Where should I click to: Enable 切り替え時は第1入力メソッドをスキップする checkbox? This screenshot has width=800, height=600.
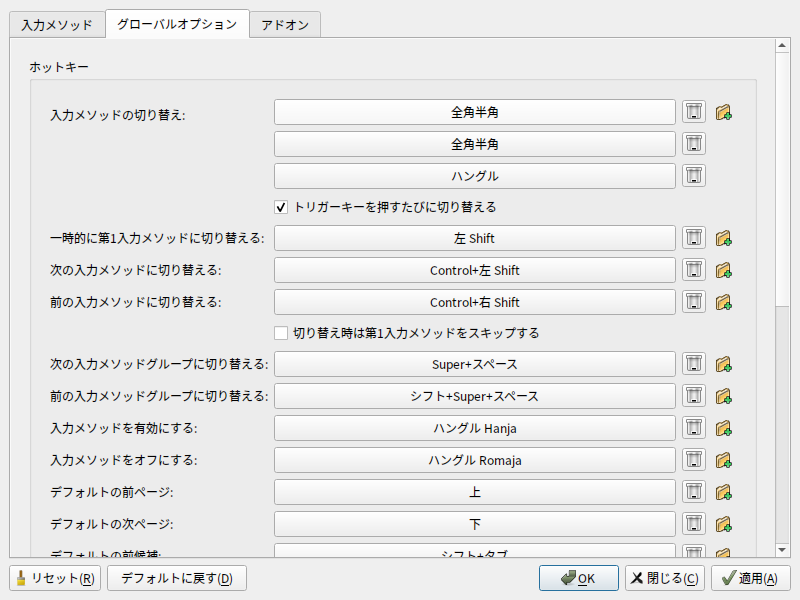281,333
